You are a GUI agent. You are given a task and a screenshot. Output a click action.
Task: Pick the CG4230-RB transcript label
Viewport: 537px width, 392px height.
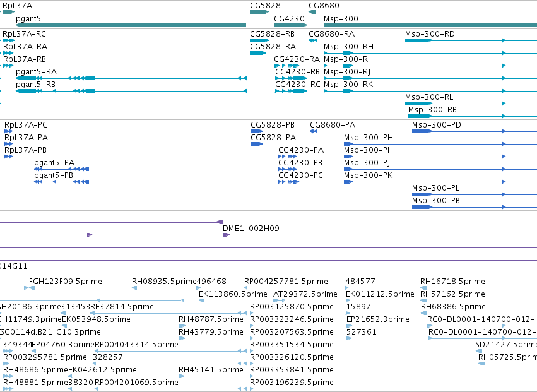pyautogui.click(x=298, y=72)
